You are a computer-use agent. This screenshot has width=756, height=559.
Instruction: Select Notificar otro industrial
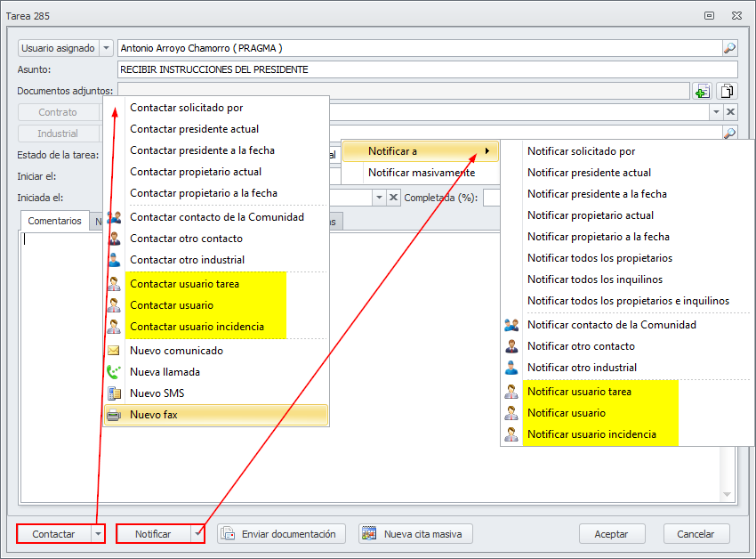pyautogui.click(x=627, y=368)
